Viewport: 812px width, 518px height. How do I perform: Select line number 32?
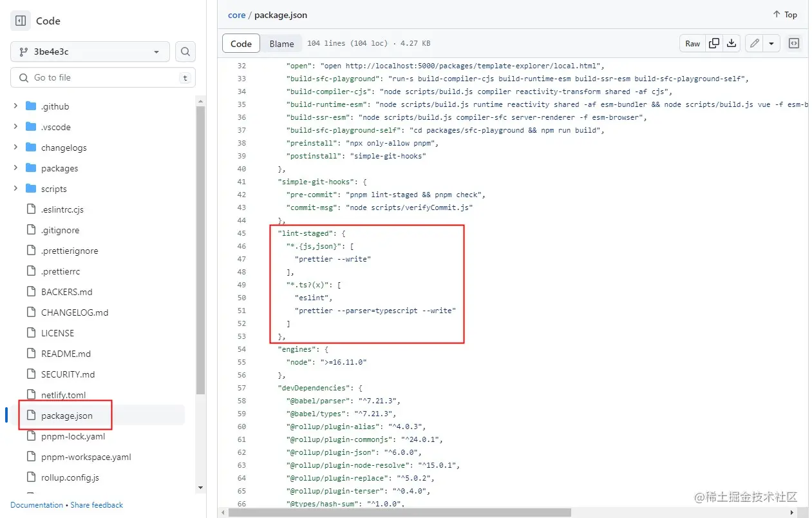tap(241, 66)
